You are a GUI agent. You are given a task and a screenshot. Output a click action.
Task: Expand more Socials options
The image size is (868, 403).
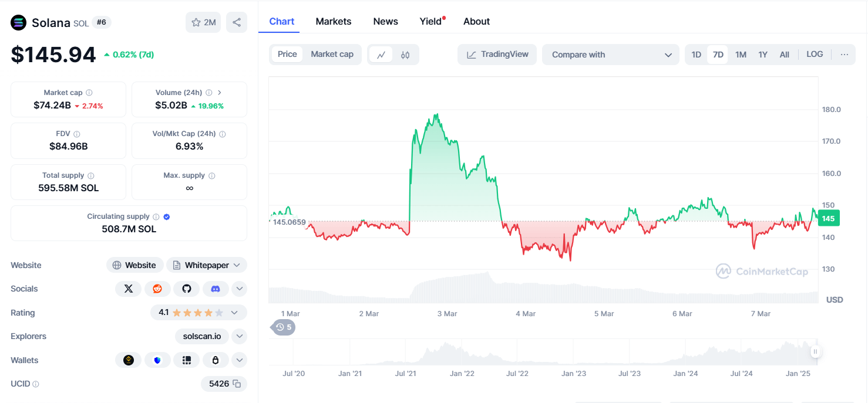point(239,289)
